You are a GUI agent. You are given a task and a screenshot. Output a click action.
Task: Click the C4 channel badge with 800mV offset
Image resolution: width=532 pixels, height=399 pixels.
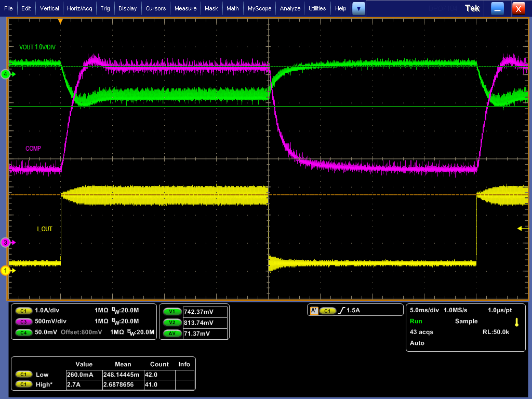(x=24, y=332)
